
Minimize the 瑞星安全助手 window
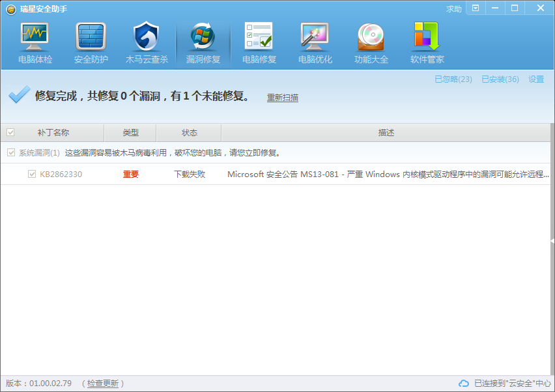495,8
